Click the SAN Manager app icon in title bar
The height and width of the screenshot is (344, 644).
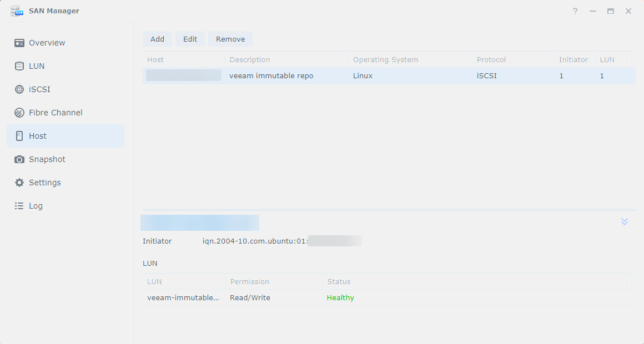pyautogui.click(x=17, y=11)
